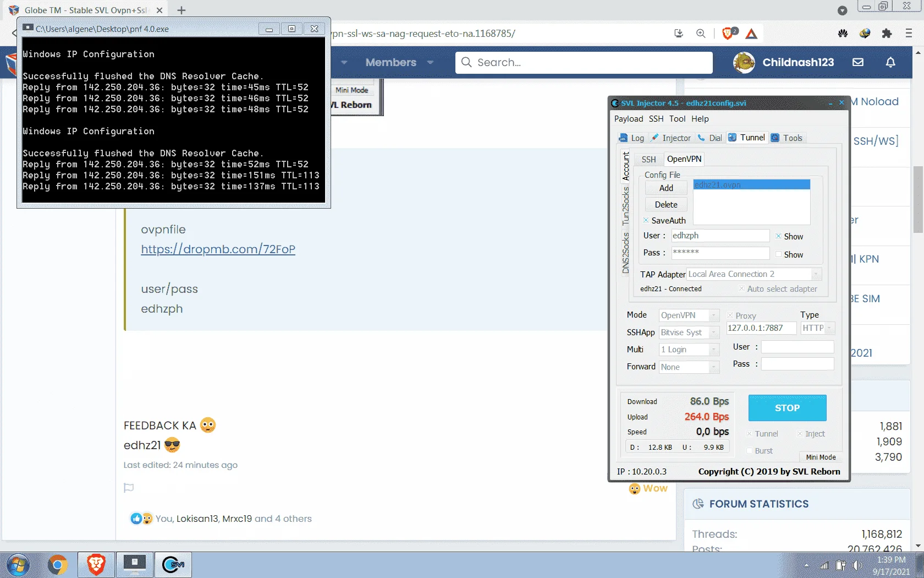The height and width of the screenshot is (578, 924).
Task: Click the Childnash123 avatar image
Action: 744,63
